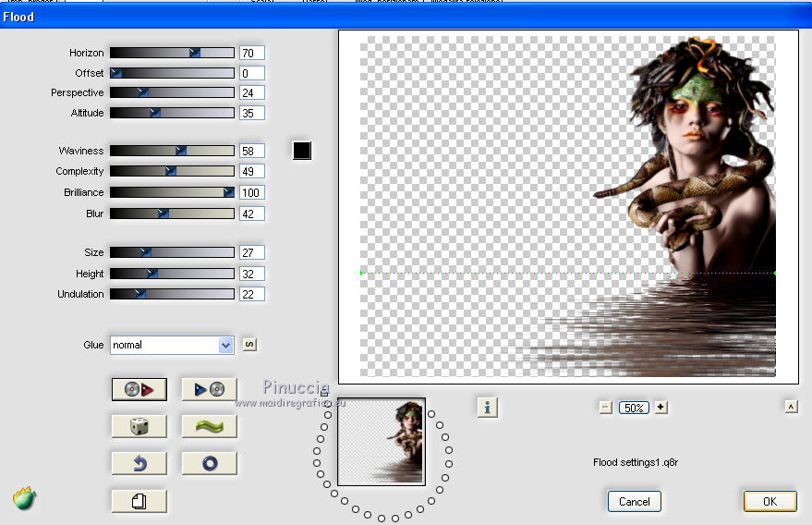Screen dimensions: 812x525
Task: Click the dice randomize button
Action: [x=139, y=426]
